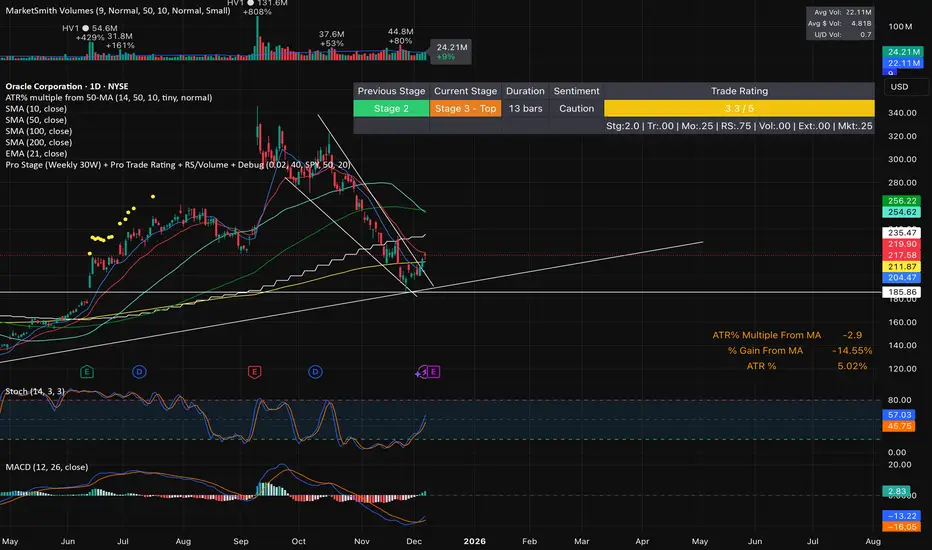Select the SMA (10, close) indicator legend
The height and width of the screenshot is (550, 932).
point(36,109)
